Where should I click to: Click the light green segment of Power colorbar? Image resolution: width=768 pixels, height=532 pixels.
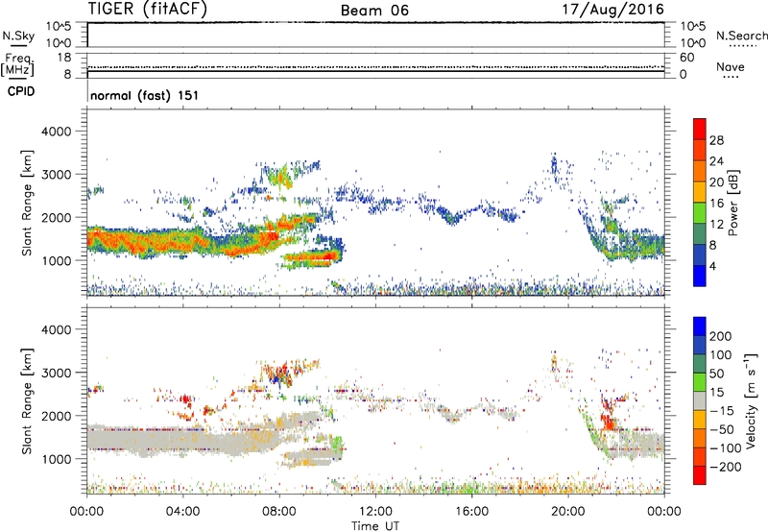click(x=700, y=212)
